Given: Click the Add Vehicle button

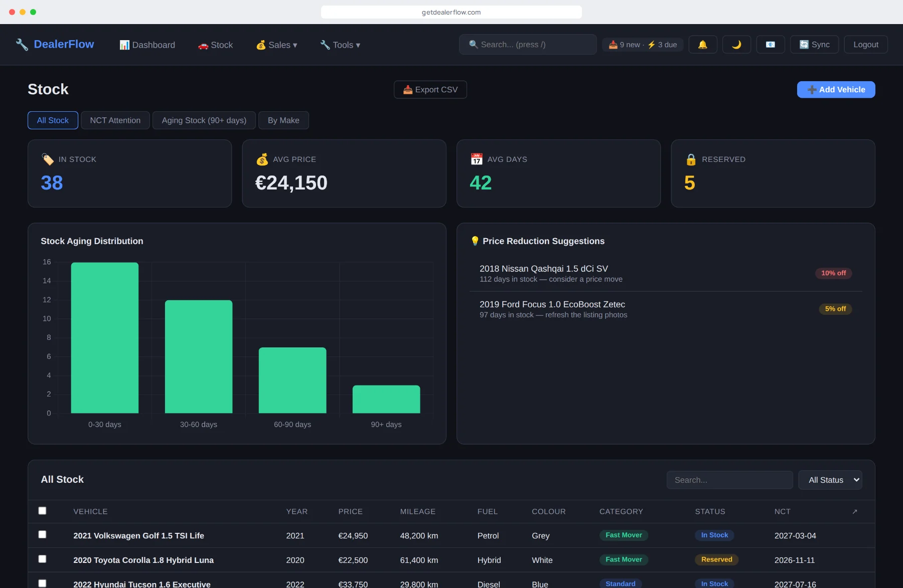Looking at the screenshot, I should pos(836,90).
